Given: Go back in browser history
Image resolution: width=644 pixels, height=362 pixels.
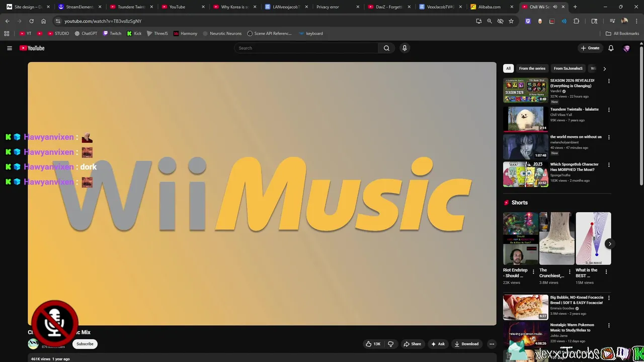Looking at the screenshot, I should click(7, 21).
